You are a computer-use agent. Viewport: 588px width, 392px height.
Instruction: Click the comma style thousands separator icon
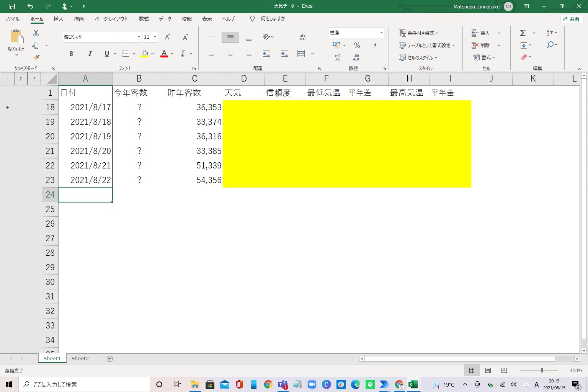point(375,45)
